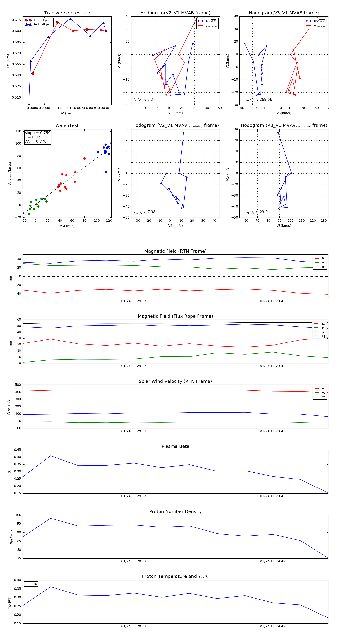Select 'Tp' legend entry in temperature plot

[31, 584]
